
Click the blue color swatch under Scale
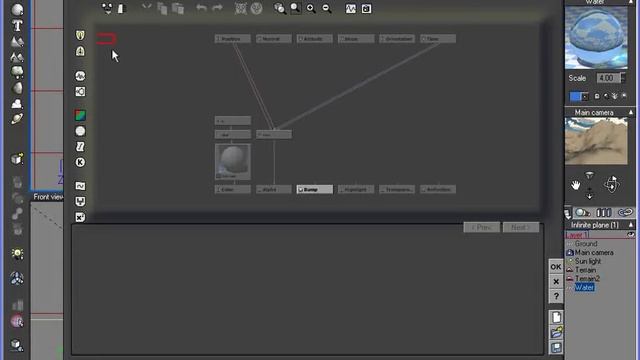pyautogui.click(x=575, y=97)
